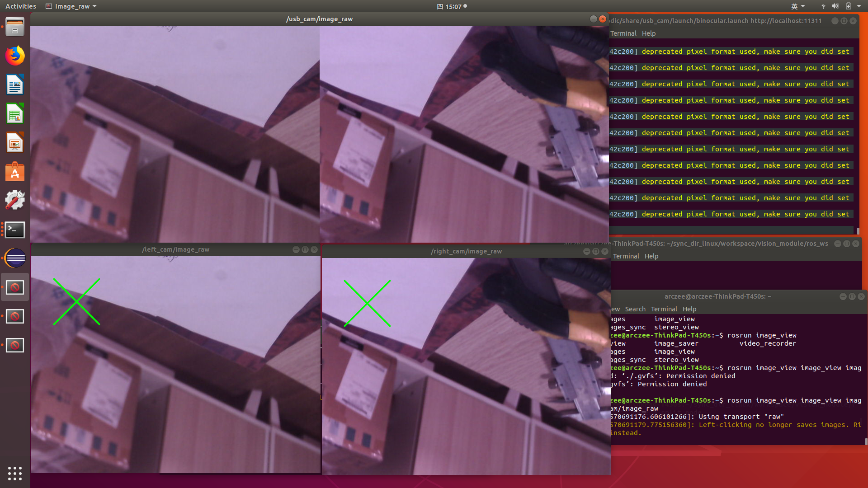
Task: Open the 15:07 clock calendar
Action: [x=453, y=6]
